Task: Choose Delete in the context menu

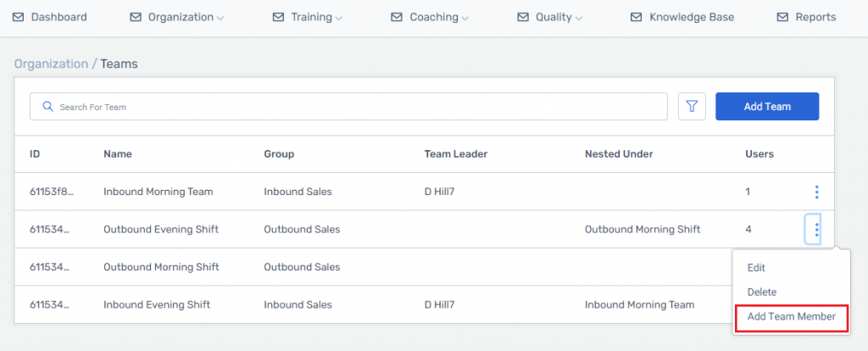Action: click(762, 292)
